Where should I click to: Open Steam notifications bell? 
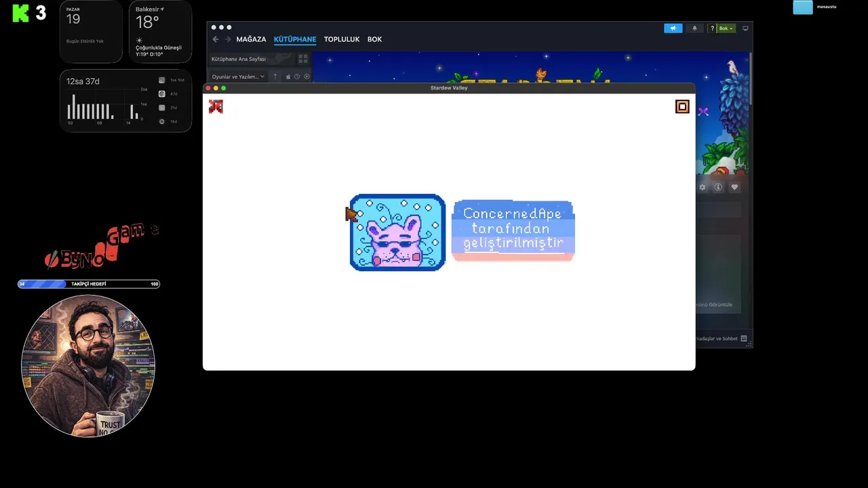694,28
